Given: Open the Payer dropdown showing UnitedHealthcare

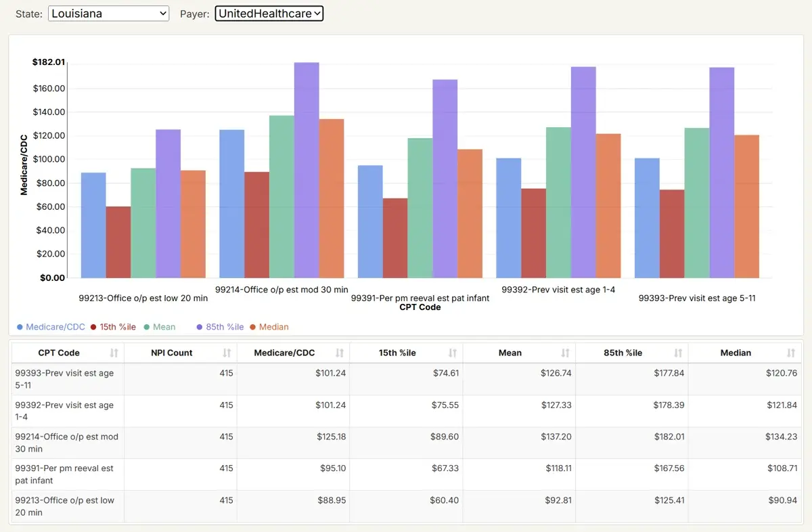Looking at the screenshot, I should (269, 13).
